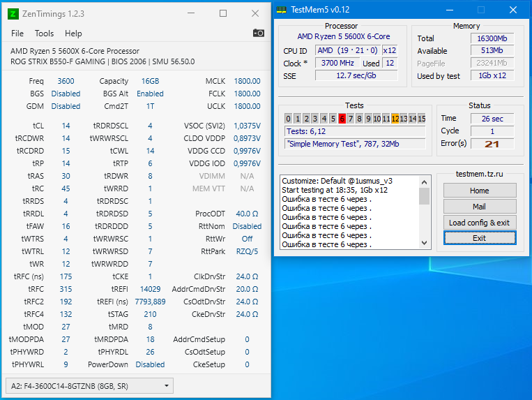Click the PageFile 23241Mb field

(x=492, y=63)
